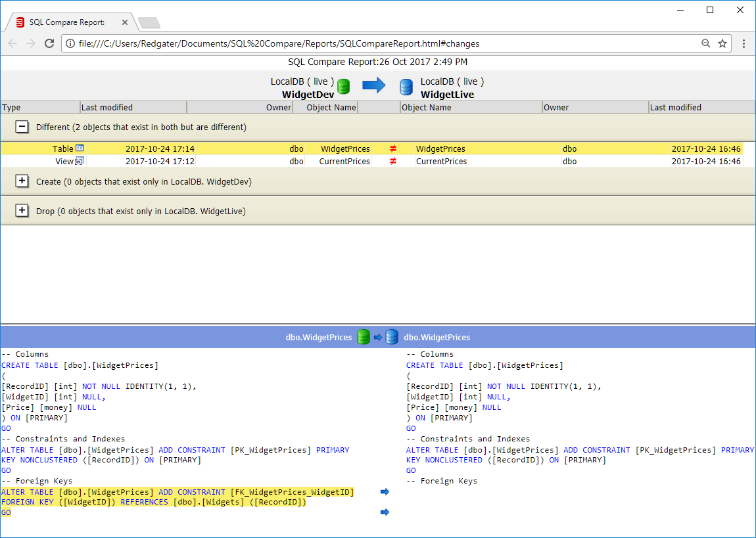Click the blue database icon in diff header
Image resolution: width=756 pixels, height=538 pixels.
click(x=392, y=337)
